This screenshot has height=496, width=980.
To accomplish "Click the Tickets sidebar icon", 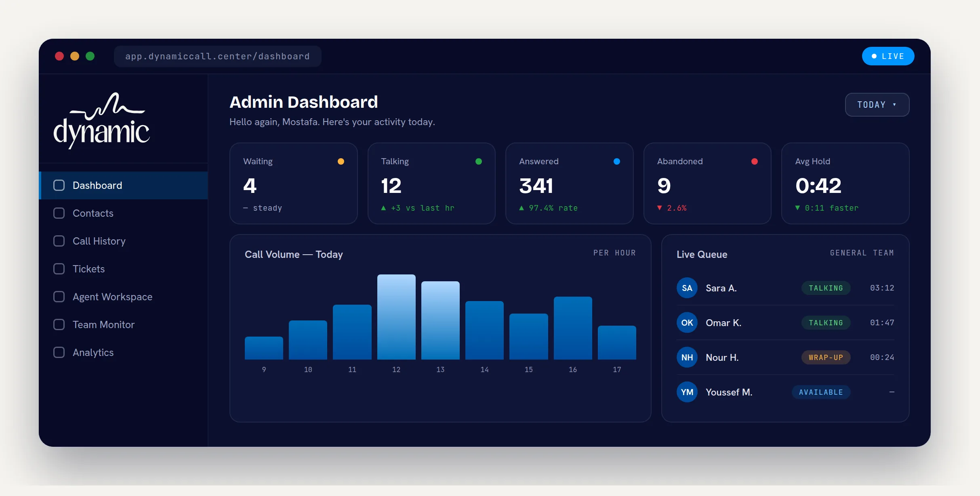I will click(x=59, y=269).
